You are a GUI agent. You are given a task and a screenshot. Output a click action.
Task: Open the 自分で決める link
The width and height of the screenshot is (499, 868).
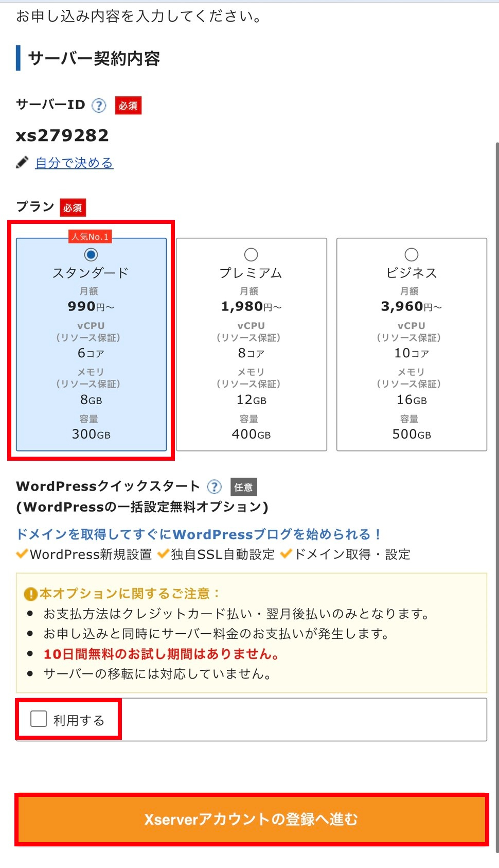pyautogui.click(x=74, y=163)
